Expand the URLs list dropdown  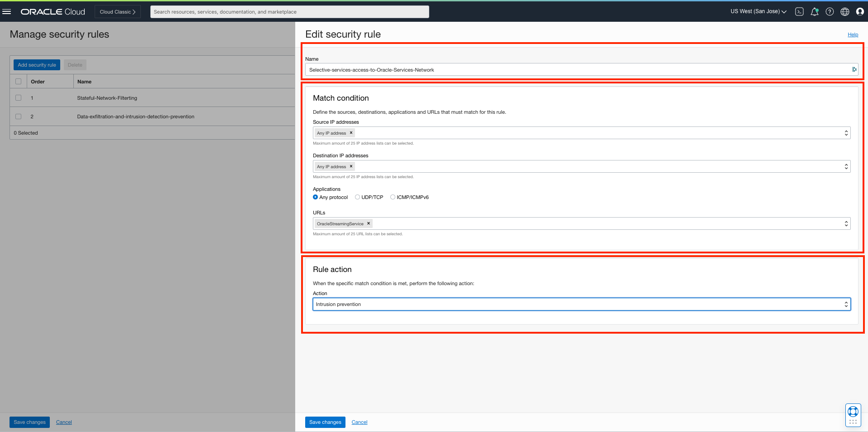846,223
